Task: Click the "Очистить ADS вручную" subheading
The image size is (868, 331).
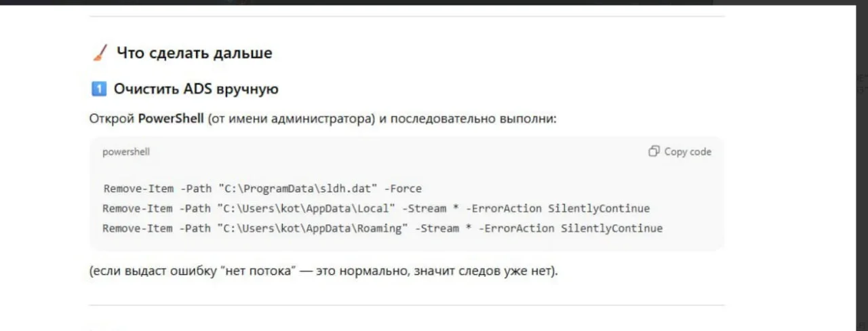Action: pos(196,89)
